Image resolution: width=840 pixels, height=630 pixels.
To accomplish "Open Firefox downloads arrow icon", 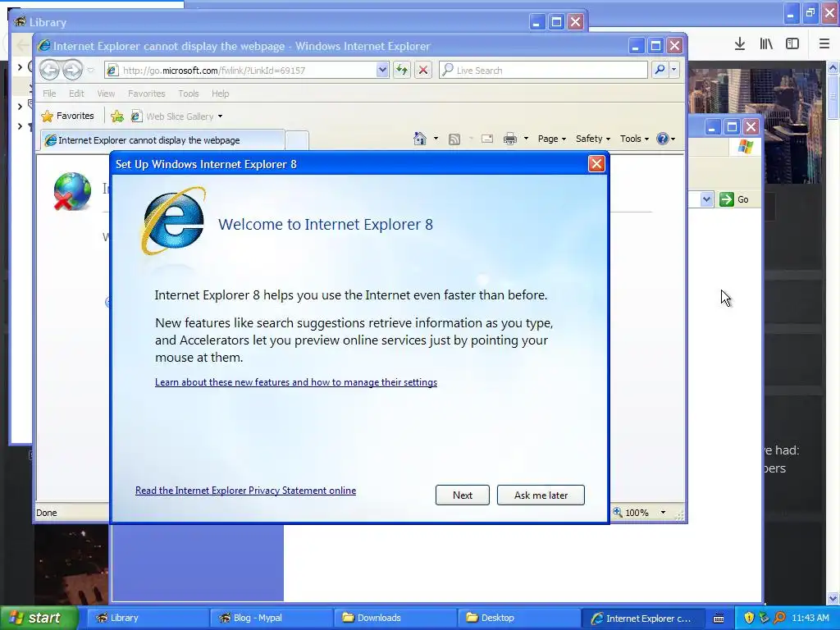I will [x=739, y=43].
